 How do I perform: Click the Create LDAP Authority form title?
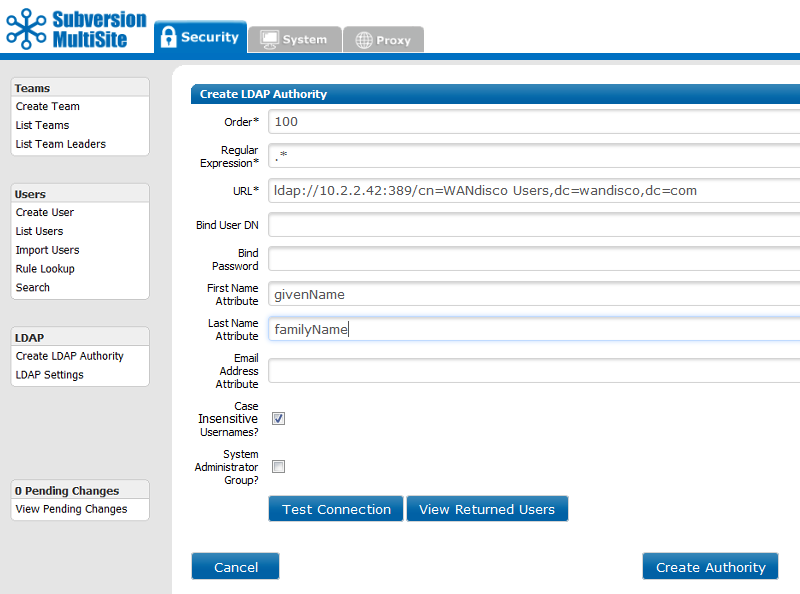click(x=263, y=94)
